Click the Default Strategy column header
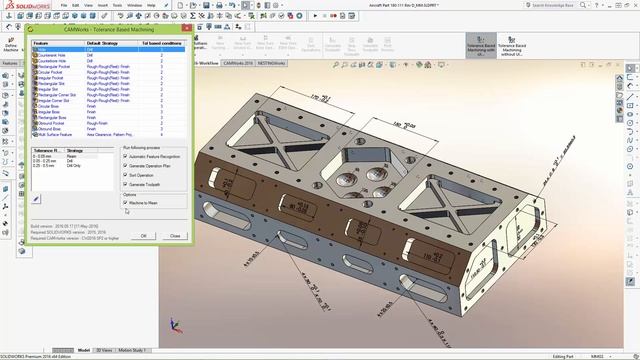This screenshot has width=640, height=360. (x=111, y=43)
